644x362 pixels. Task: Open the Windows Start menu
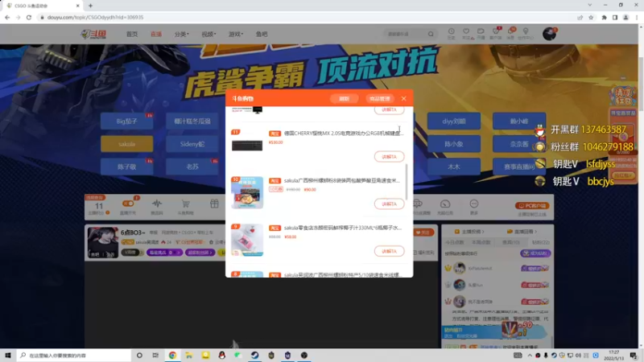(x=7, y=355)
